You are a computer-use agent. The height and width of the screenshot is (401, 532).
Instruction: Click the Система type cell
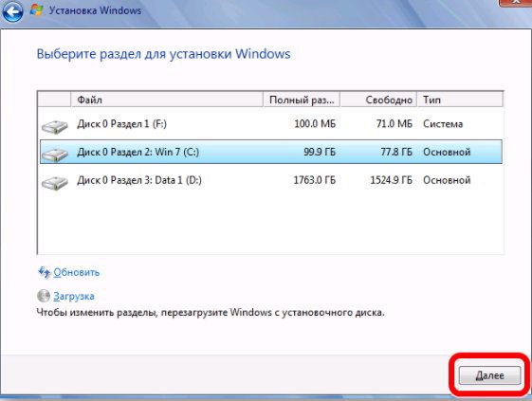(443, 124)
